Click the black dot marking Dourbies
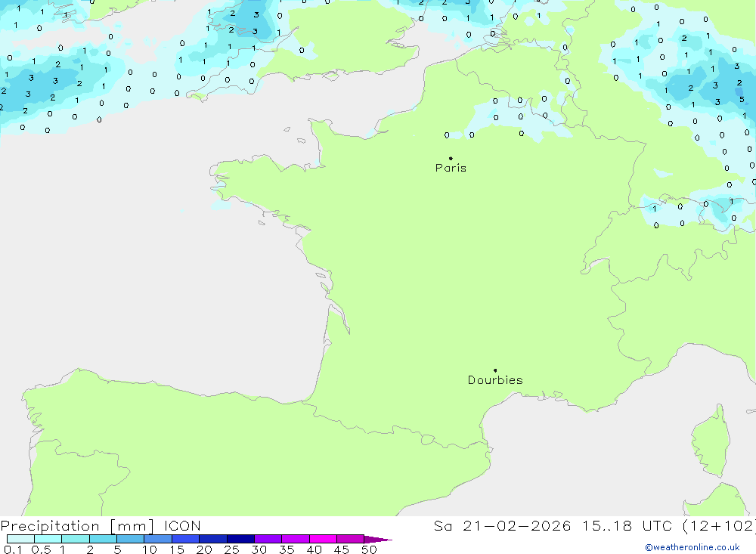Image resolution: width=756 pixels, height=554 pixels. (495, 370)
